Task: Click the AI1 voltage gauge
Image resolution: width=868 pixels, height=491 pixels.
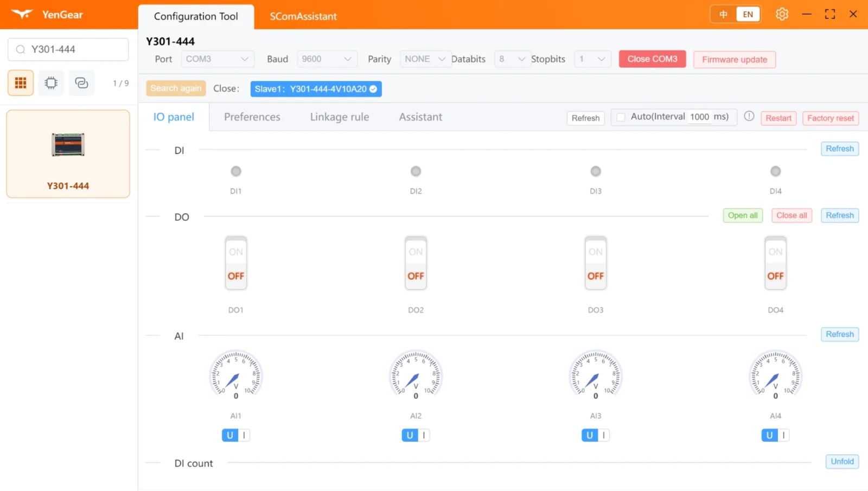Action: pyautogui.click(x=236, y=375)
